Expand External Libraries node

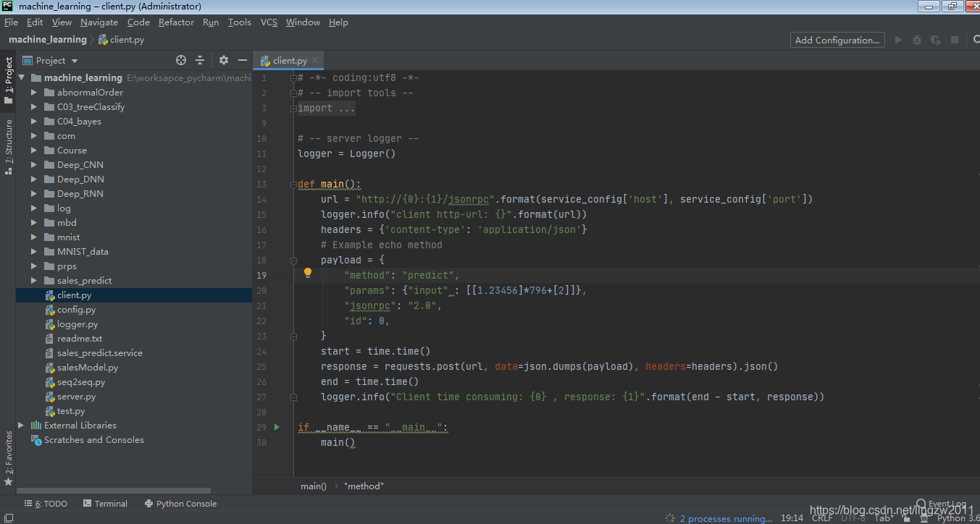pos(22,426)
